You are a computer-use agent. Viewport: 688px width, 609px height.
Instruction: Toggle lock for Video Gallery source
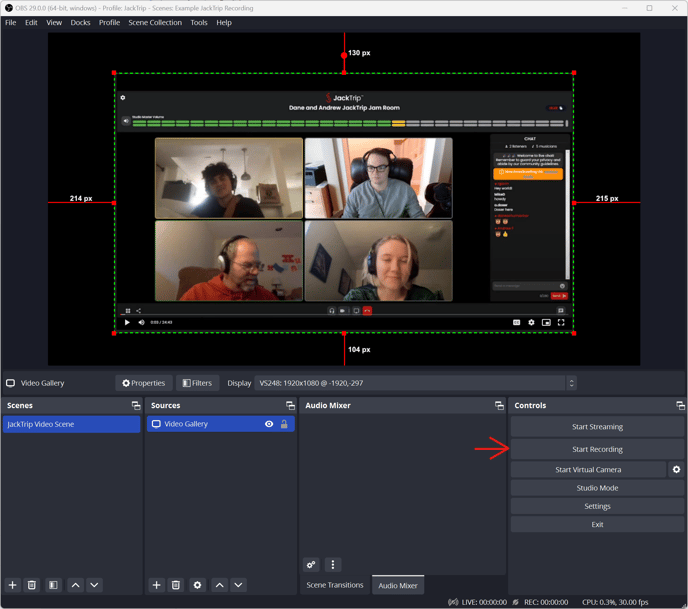[x=284, y=424]
